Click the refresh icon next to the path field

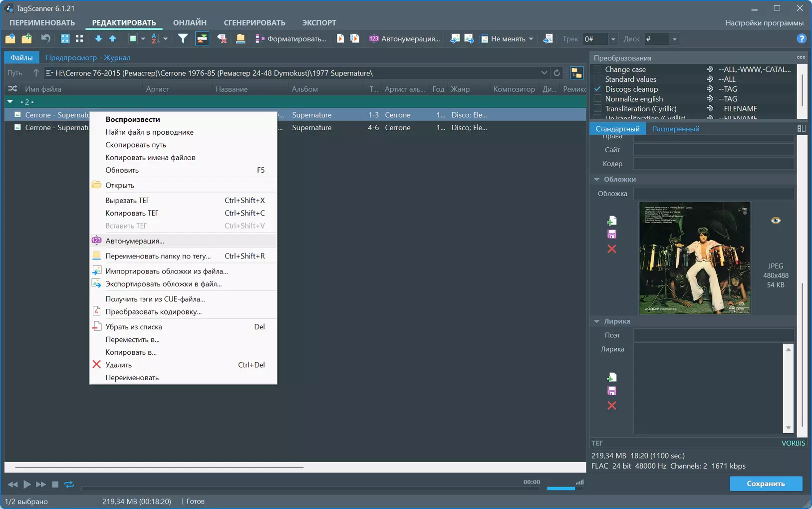tap(557, 73)
